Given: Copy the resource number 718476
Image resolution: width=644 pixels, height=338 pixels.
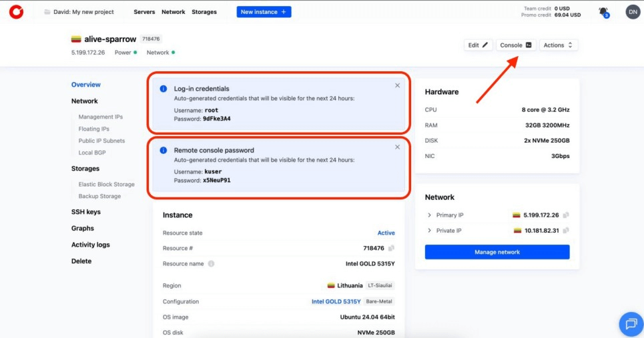Looking at the screenshot, I should coord(391,248).
